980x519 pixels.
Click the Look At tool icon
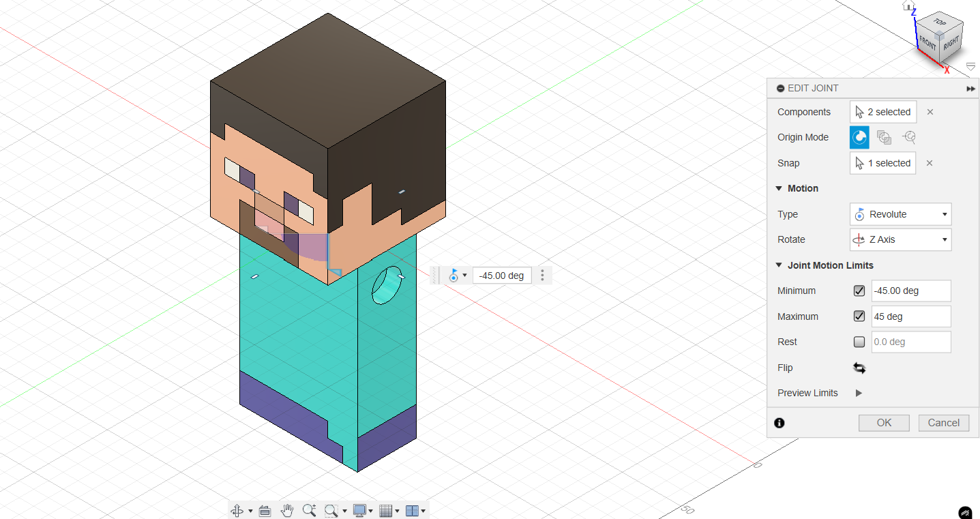(265, 510)
